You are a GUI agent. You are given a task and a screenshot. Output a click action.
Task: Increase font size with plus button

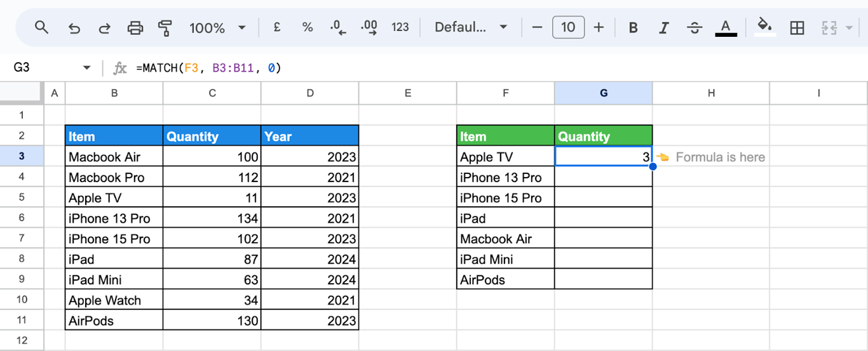tap(599, 27)
